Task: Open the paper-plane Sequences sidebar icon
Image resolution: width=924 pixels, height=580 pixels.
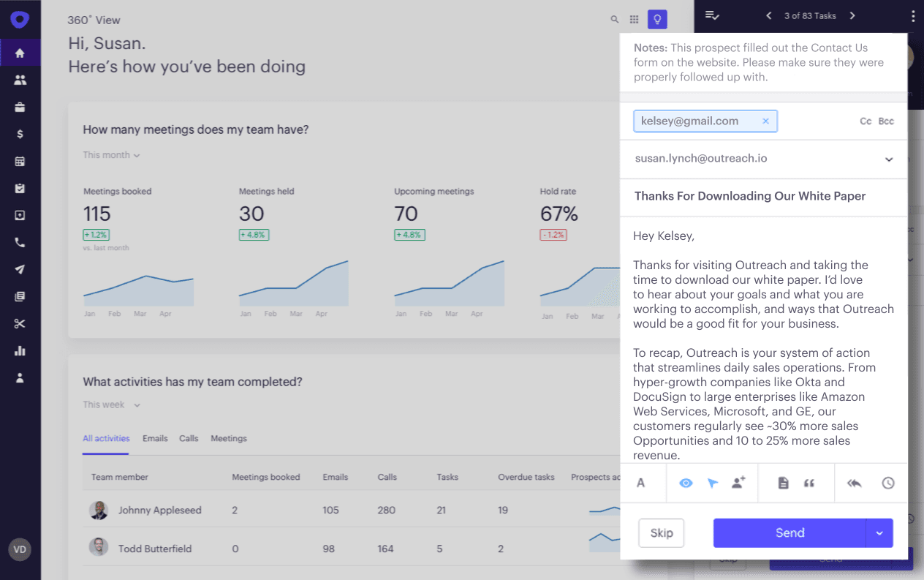Action: click(x=20, y=270)
